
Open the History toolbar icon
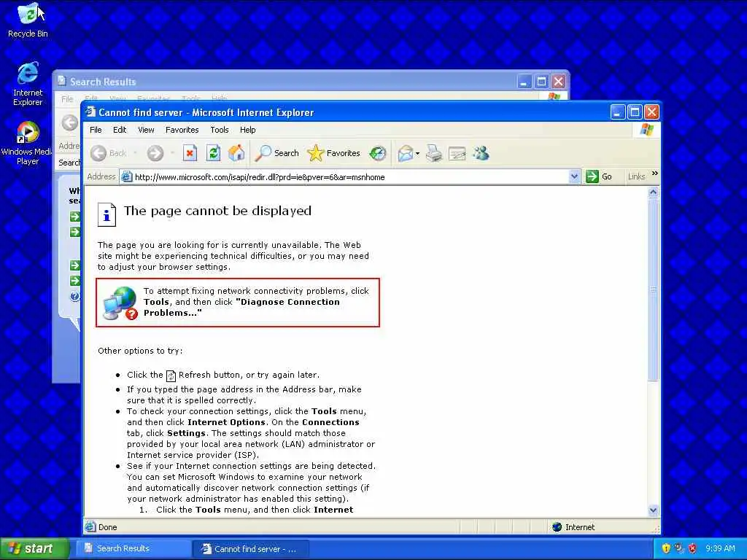(378, 153)
